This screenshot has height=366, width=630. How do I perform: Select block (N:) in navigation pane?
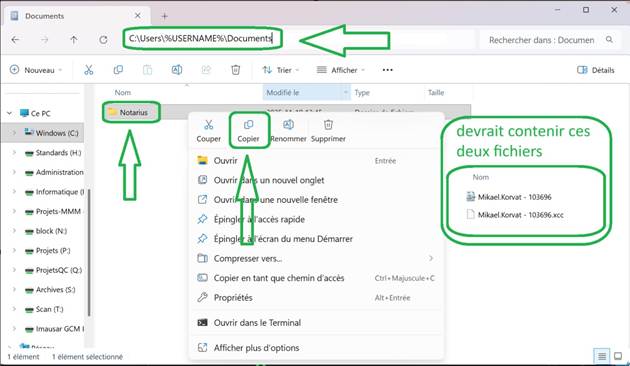(51, 231)
